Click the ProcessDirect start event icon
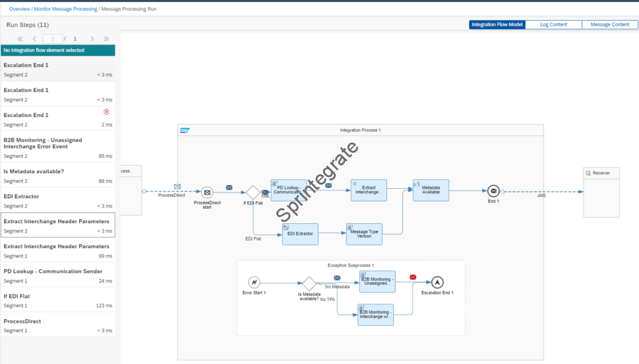This screenshot has height=364, width=639. (x=207, y=192)
